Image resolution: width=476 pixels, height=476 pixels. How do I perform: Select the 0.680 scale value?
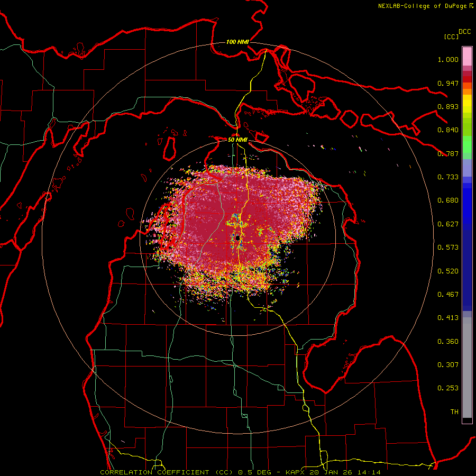tap(448, 200)
